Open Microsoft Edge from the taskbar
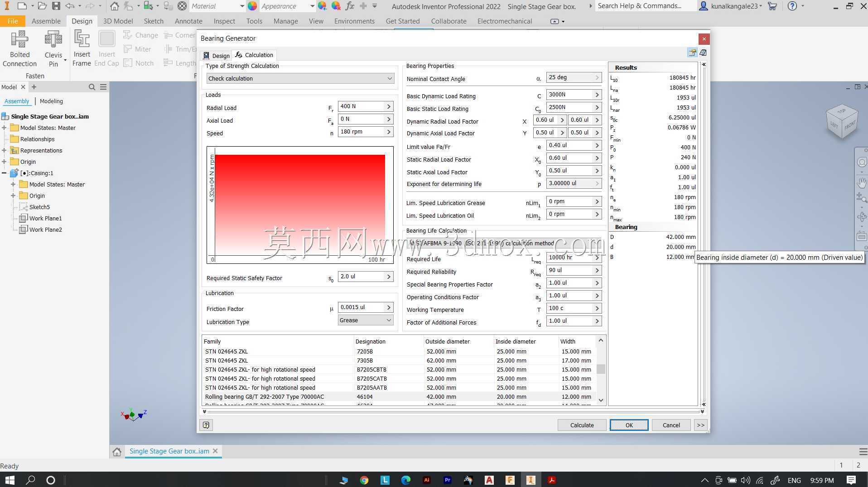 [406, 480]
